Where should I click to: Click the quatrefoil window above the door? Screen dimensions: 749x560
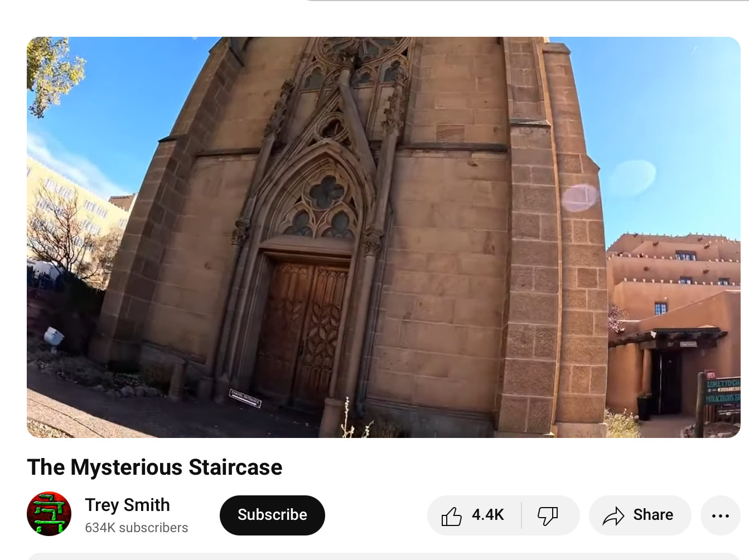[326, 192]
